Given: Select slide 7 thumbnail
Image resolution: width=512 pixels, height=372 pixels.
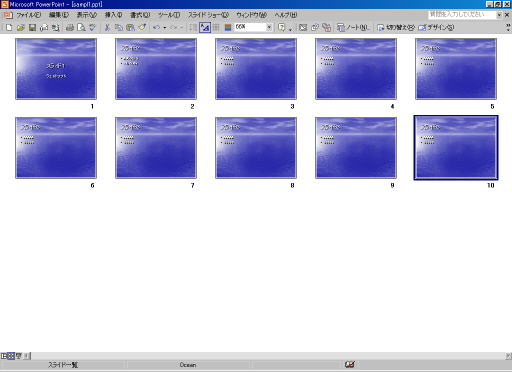Looking at the screenshot, I should (156, 148).
